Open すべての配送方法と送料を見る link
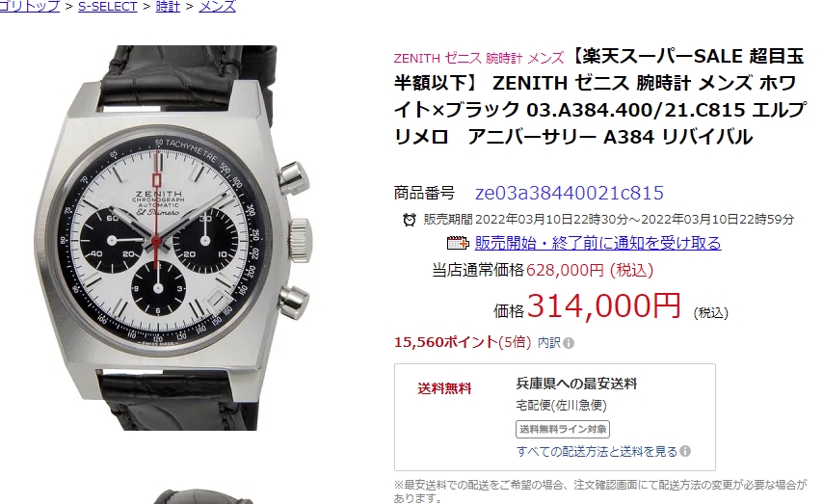The width and height of the screenshot is (823, 504). point(597,452)
